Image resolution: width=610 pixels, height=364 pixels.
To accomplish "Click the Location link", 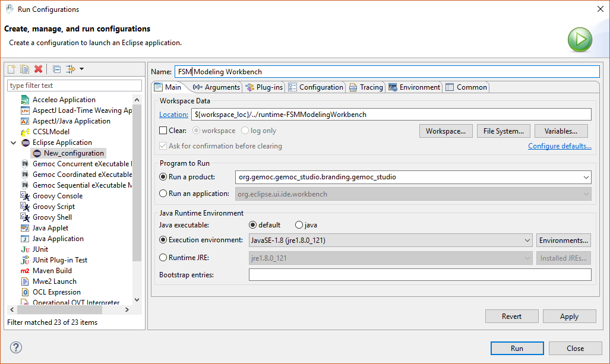I will [173, 115].
